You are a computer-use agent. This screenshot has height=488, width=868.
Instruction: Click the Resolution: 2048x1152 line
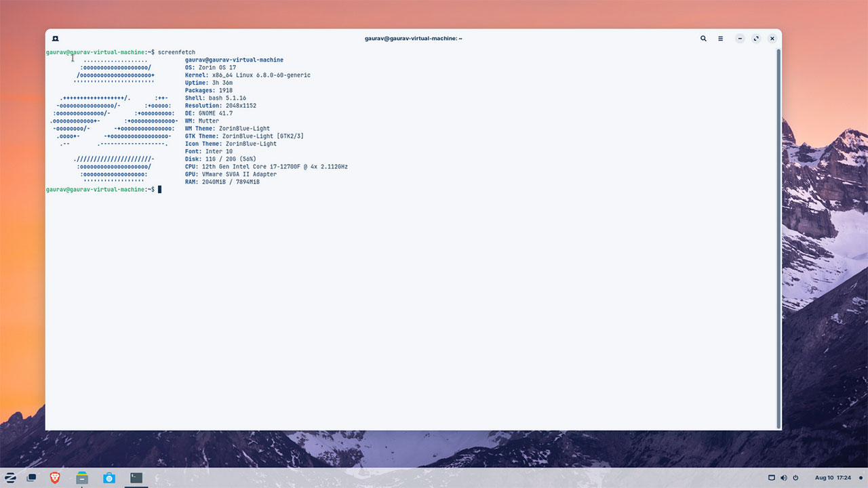[x=220, y=106]
